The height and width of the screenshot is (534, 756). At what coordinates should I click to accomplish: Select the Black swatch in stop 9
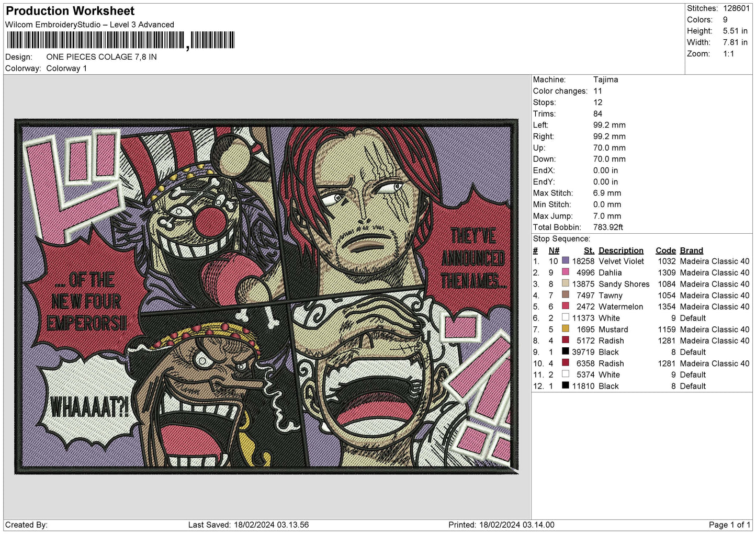(x=565, y=352)
